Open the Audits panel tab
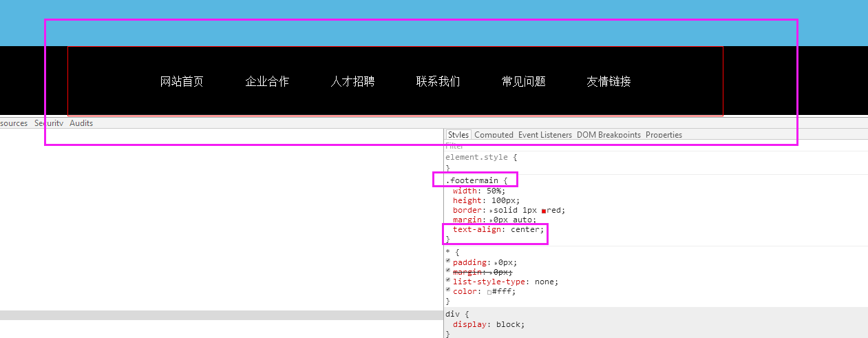This screenshot has width=868, height=338. click(81, 123)
